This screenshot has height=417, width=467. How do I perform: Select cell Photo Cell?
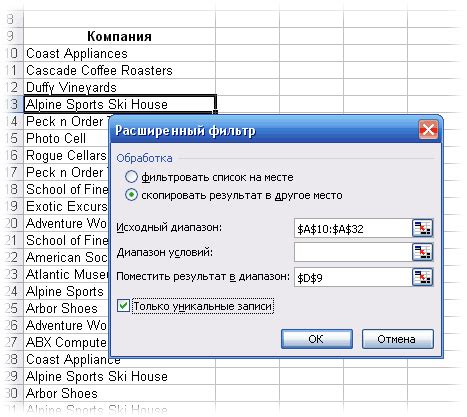[x=67, y=138]
